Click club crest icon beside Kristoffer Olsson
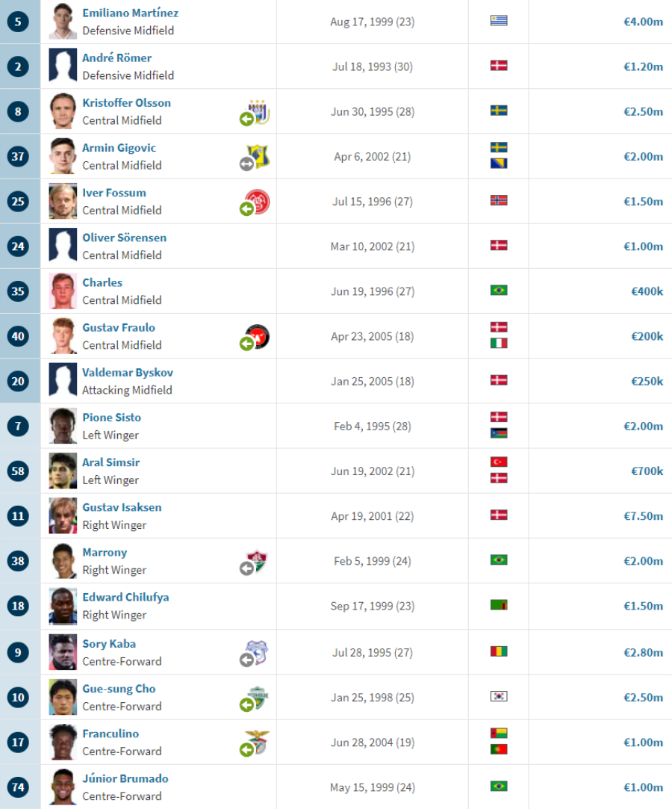672x809 pixels. pos(258,111)
